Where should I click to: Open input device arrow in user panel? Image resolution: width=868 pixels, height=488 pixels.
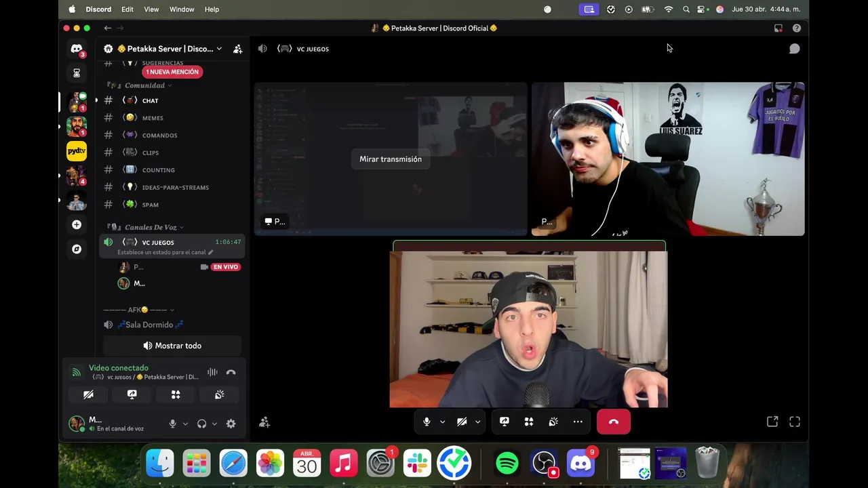[x=185, y=424]
